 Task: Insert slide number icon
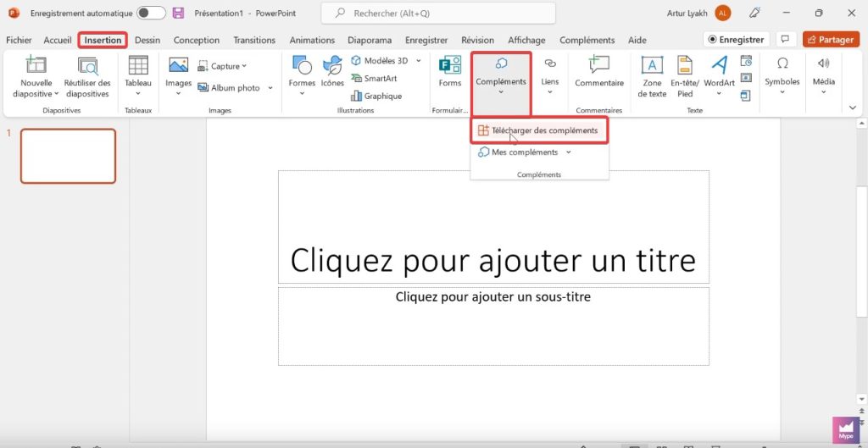coord(746,78)
